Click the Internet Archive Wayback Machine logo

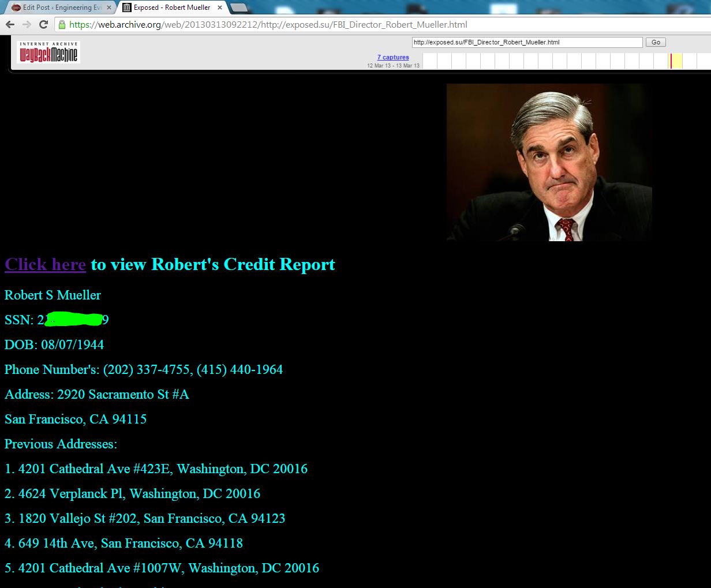(x=48, y=52)
